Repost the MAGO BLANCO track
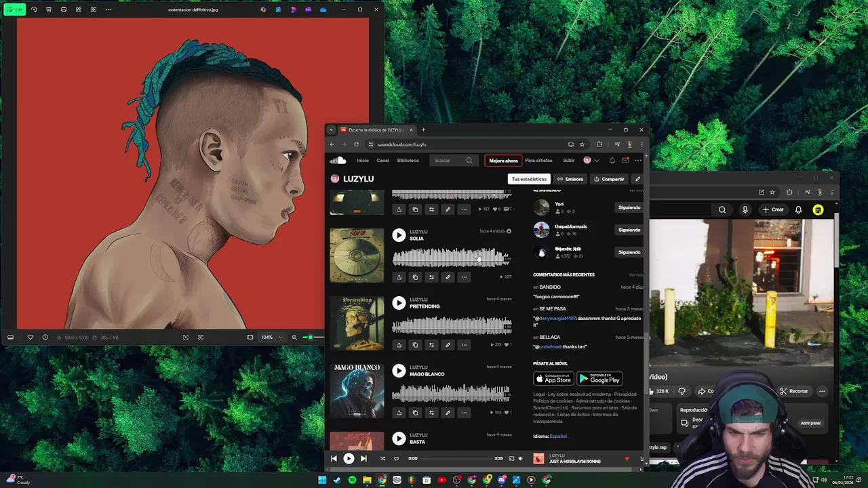Screen dimensions: 868x488 [431, 413]
